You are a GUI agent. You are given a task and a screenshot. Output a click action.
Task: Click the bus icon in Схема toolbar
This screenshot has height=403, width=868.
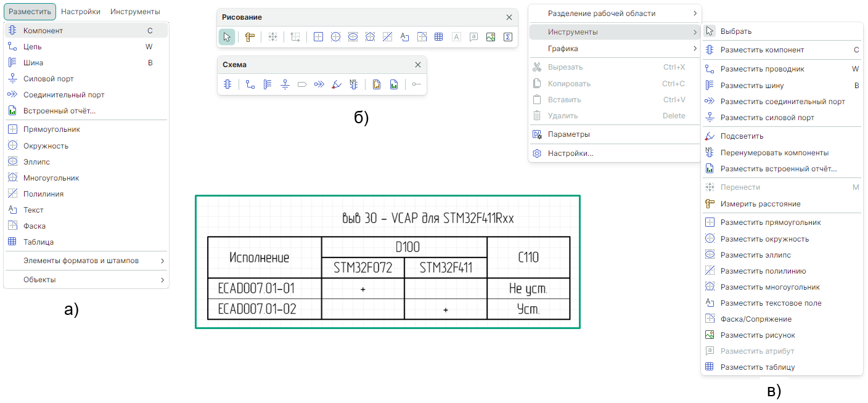268,84
